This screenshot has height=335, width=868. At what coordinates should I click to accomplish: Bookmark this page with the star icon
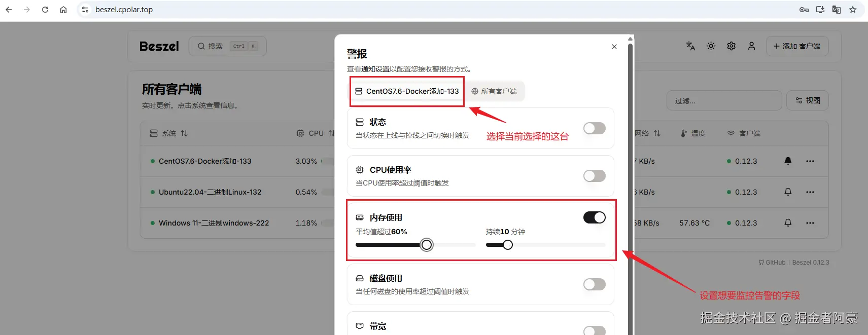[853, 10]
